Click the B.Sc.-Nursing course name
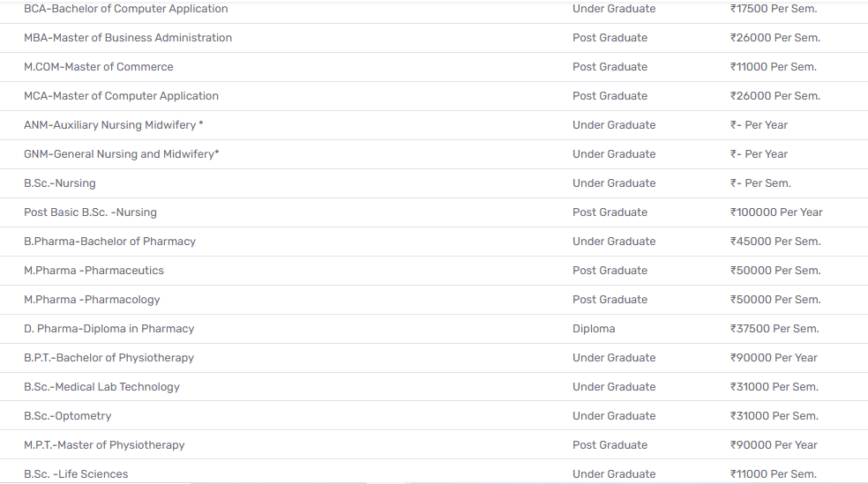This screenshot has height=484, width=868. pos(60,183)
